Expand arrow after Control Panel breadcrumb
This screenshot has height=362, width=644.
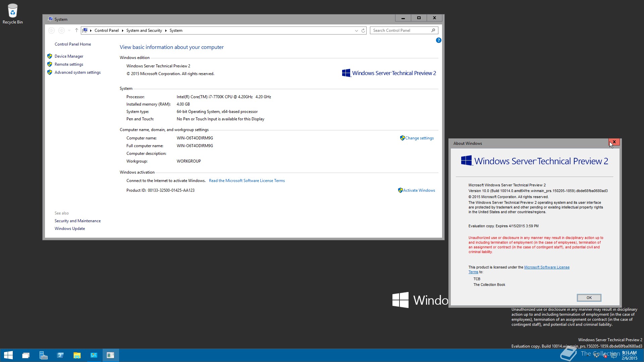click(122, 31)
